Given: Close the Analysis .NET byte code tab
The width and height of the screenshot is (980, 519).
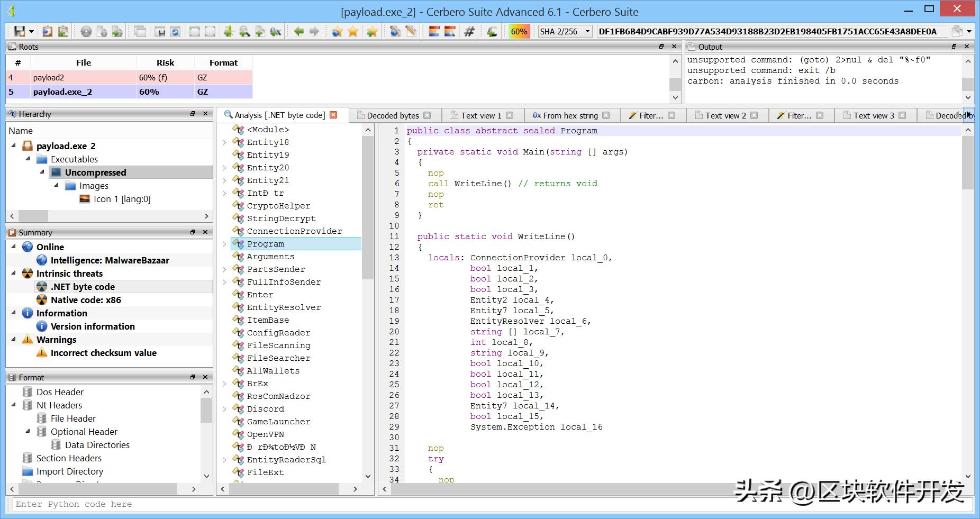Looking at the screenshot, I should 333,115.
